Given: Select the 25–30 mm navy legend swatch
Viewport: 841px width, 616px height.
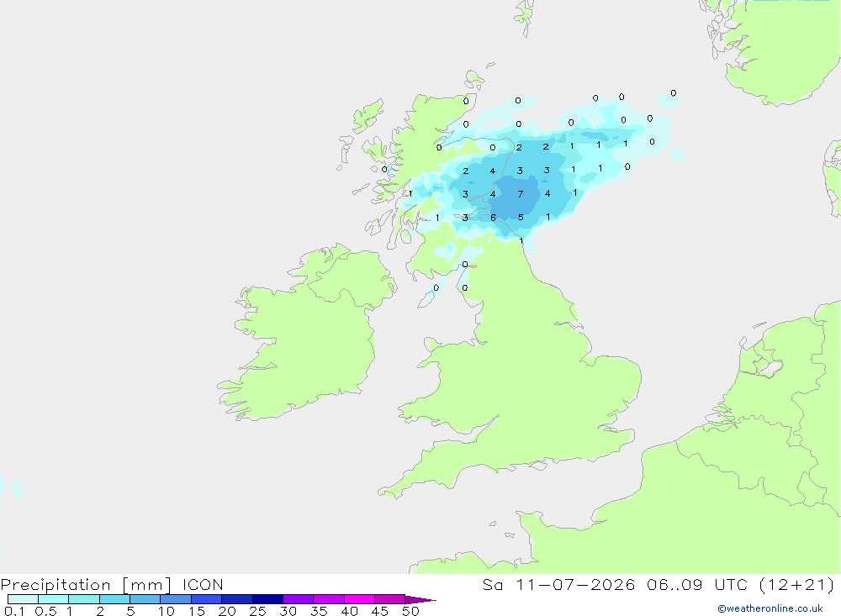Looking at the screenshot, I should point(267,599).
